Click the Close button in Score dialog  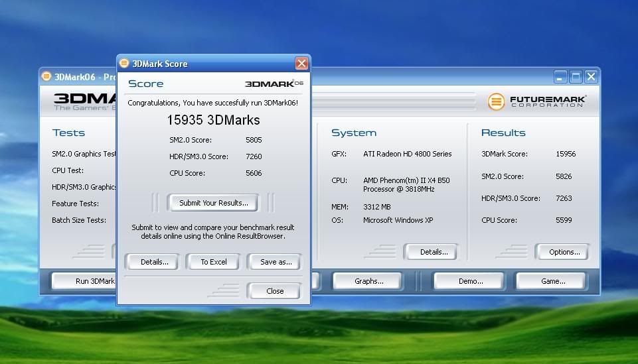(x=275, y=291)
